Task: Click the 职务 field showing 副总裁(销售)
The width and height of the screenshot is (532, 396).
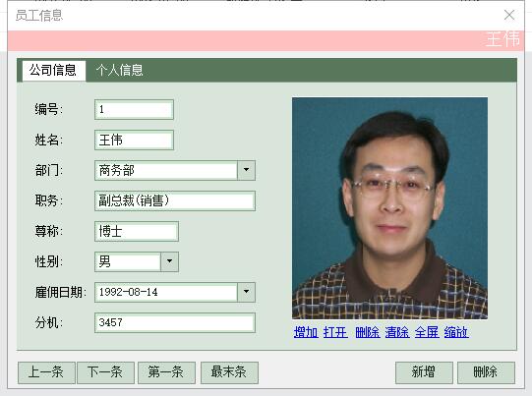Action: tap(175, 200)
